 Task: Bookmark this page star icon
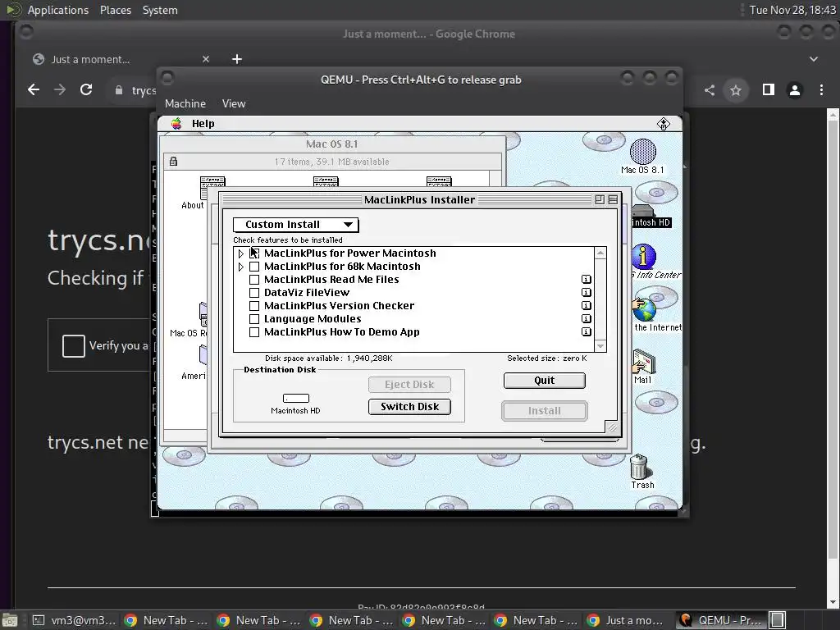(x=736, y=90)
